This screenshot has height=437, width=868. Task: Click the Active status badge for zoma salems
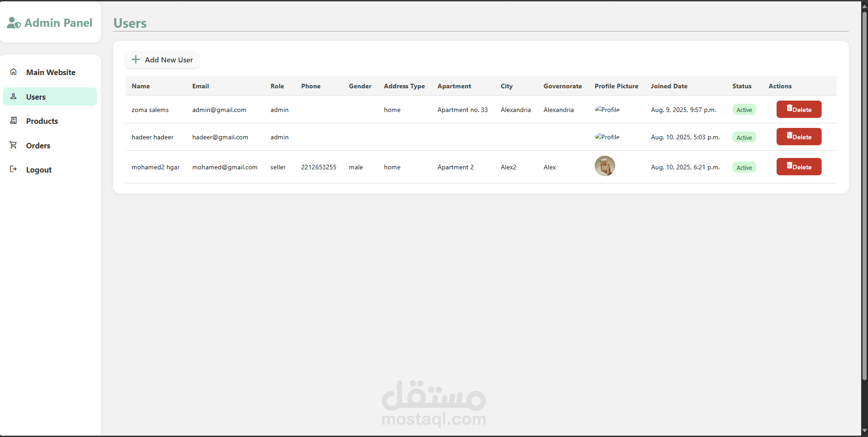coord(744,110)
